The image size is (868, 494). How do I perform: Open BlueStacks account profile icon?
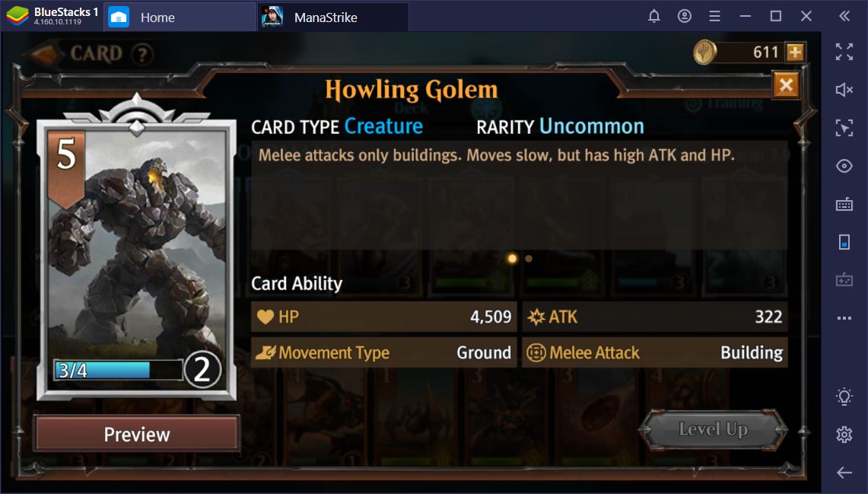[x=684, y=17]
